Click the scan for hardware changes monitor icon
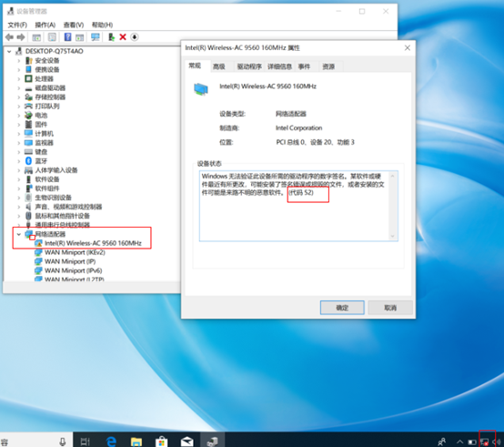The width and height of the screenshot is (504, 447). 96,37
